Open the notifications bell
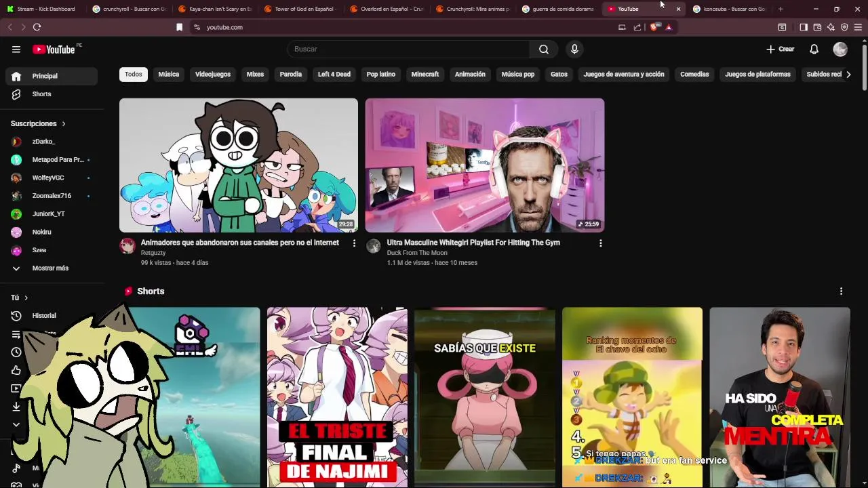Image resolution: width=868 pixels, height=488 pixels. click(814, 49)
